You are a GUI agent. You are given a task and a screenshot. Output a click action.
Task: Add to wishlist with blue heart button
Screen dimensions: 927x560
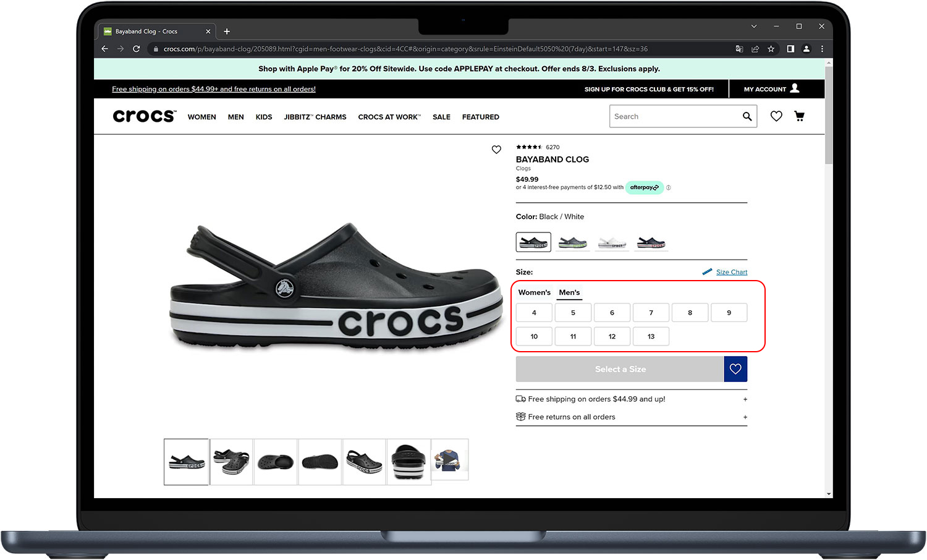[x=735, y=369]
